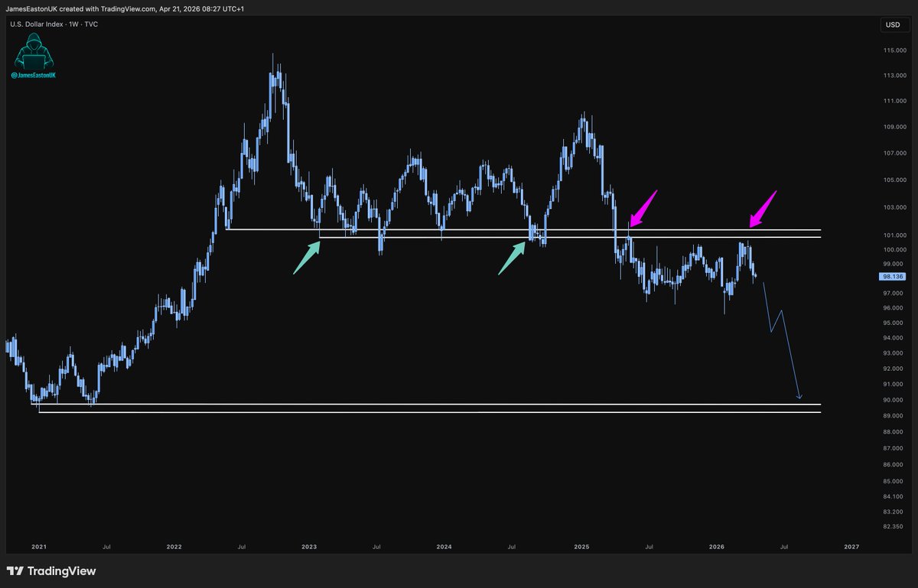Open the USD currency selector

pos(892,25)
